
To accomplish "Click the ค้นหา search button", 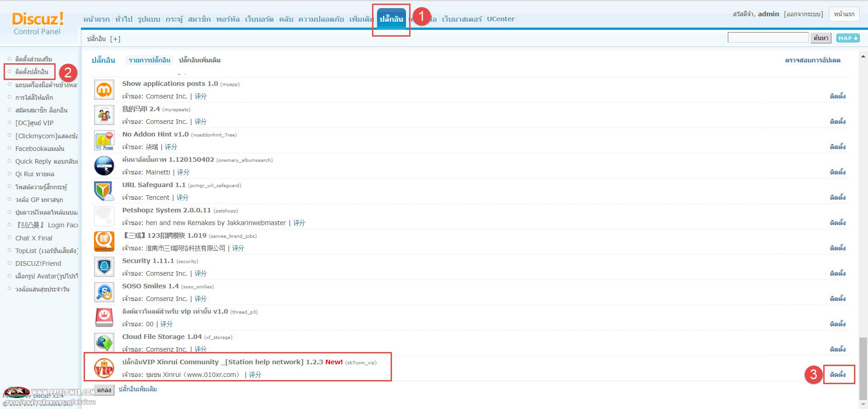I will click(x=821, y=38).
